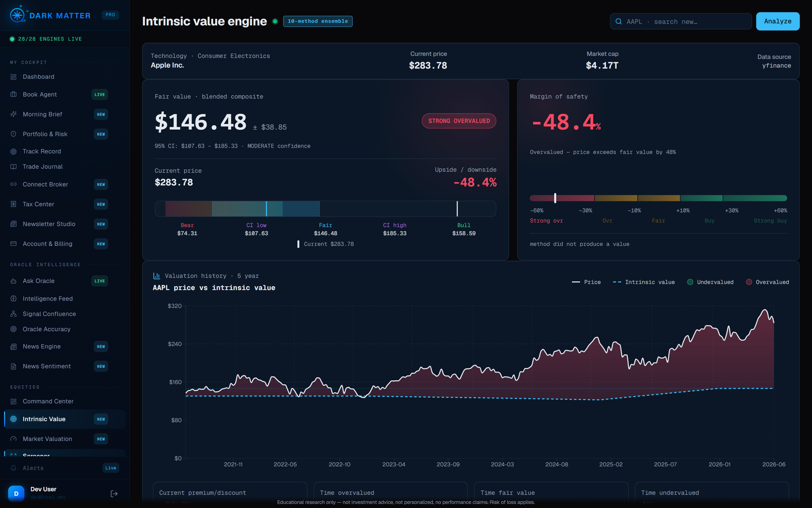This screenshot has width=812, height=508.
Task: Click the Ask Oracle robot icon
Action: tap(13, 281)
